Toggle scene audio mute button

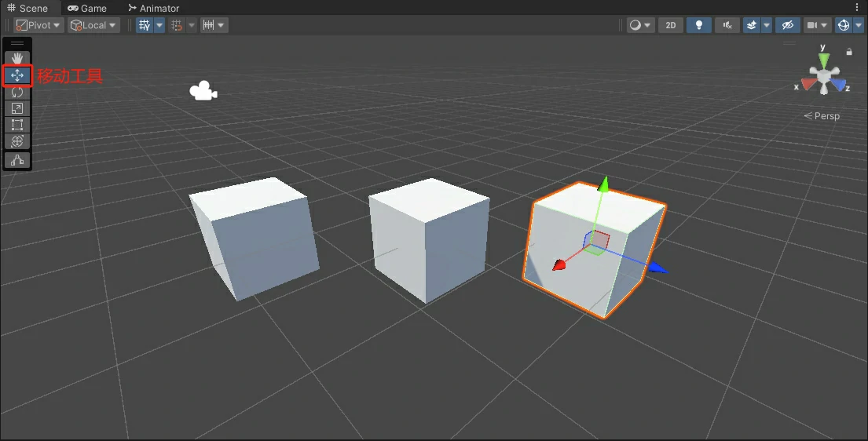(x=727, y=25)
